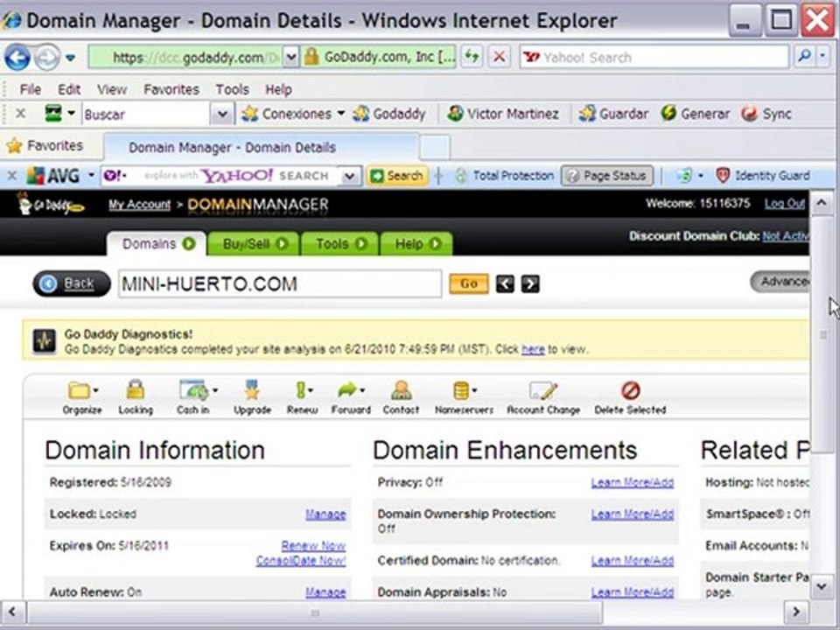Screen dimensions: 840x630
Task: Select the green Help tab
Action: click(x=416, y=244)
